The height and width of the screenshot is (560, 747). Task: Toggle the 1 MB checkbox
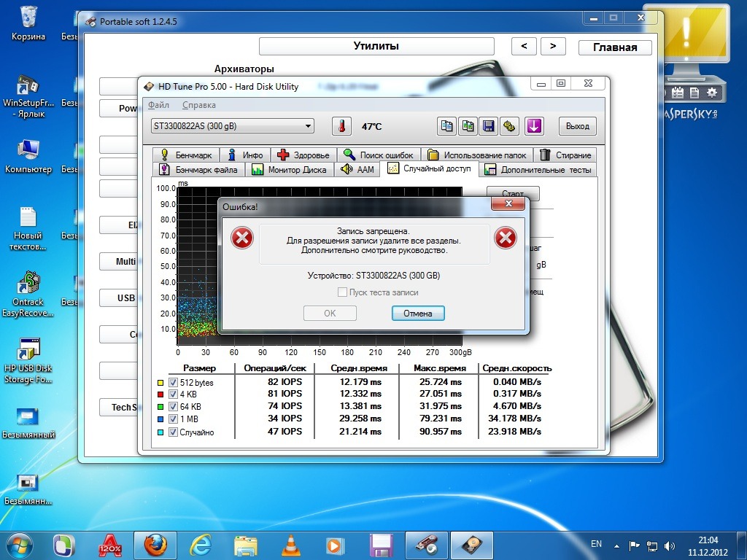pyautogui.click(x=173, y=419)
